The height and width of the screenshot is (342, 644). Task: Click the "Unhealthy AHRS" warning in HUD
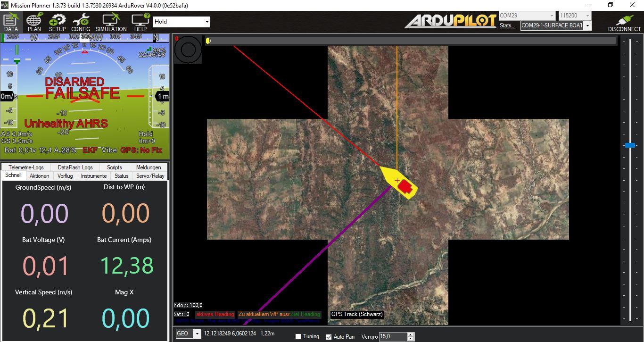(66, 124)
